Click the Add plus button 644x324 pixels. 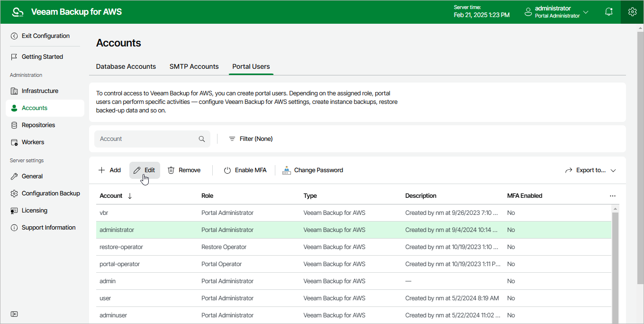tap(109, 170)
